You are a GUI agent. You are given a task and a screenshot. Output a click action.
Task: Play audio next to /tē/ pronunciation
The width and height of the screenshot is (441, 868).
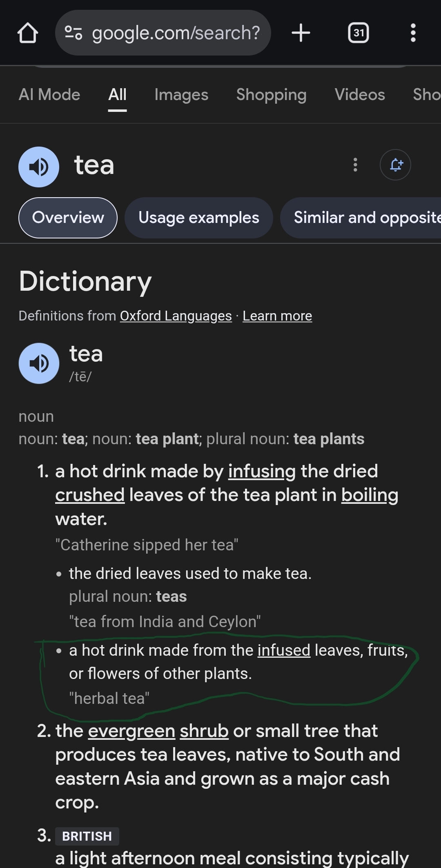pyautogui.click(x=39, y=363)
